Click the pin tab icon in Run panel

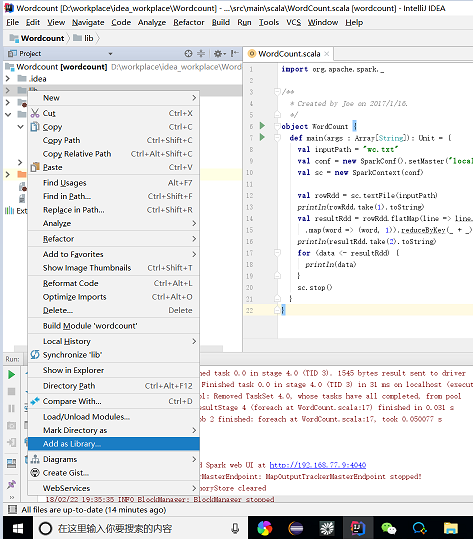click(x=11, y=485)
